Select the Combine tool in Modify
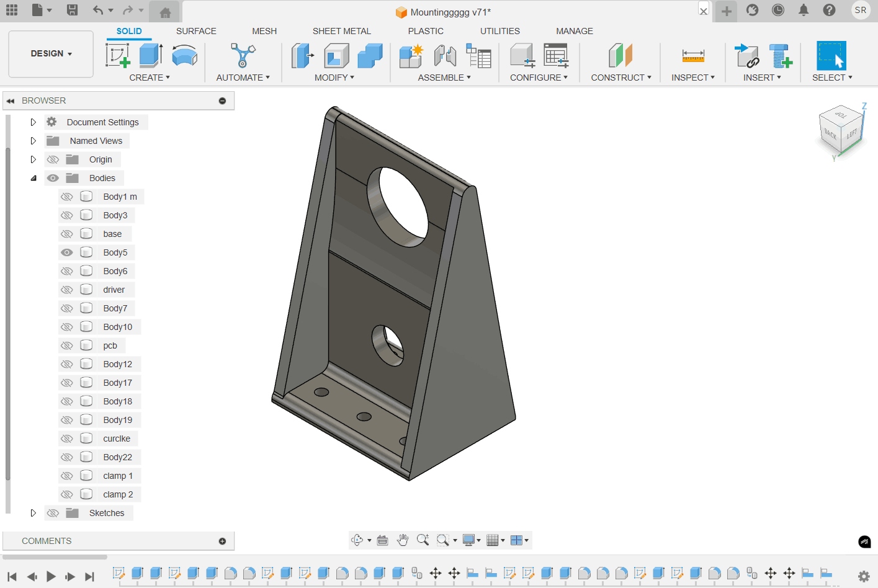 (370, 56)
